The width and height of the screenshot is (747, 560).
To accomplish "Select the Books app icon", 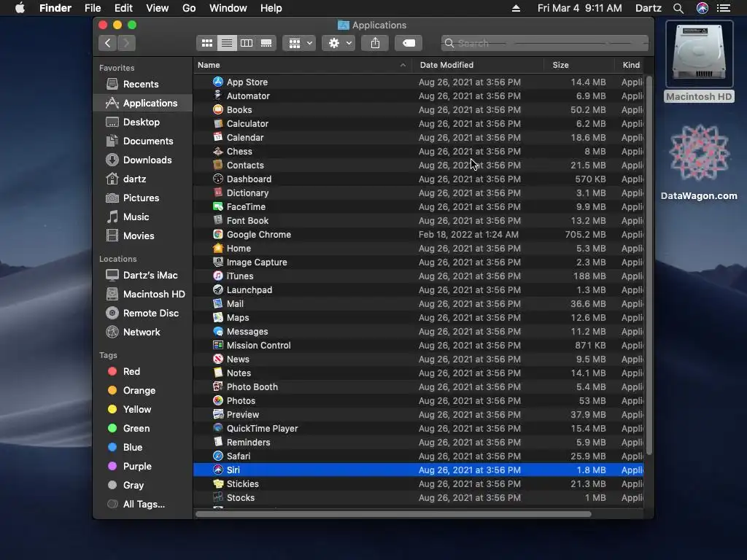I will click(217, 109).
